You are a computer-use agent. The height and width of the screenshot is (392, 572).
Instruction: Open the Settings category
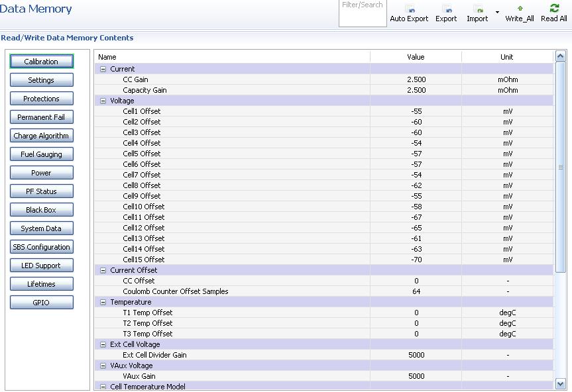pos(41,80)
